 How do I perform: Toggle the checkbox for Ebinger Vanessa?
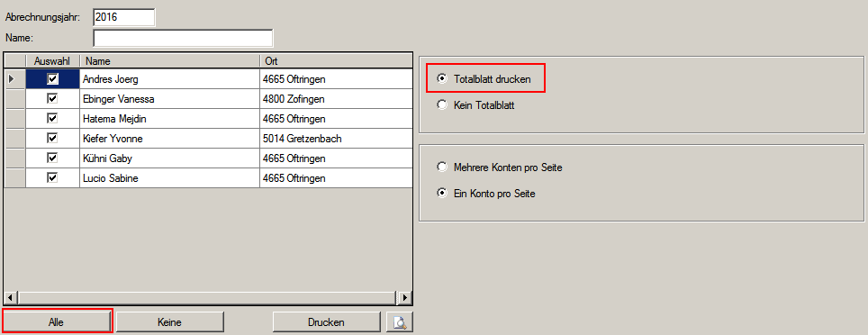(53, 99)
